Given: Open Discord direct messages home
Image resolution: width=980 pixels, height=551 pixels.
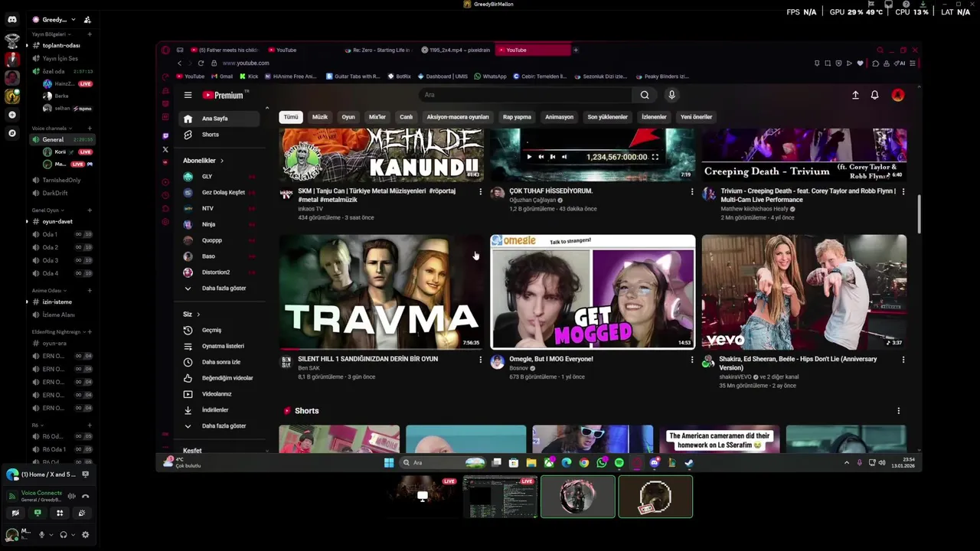Looking at the screenshot, I should tap(11, 19).
